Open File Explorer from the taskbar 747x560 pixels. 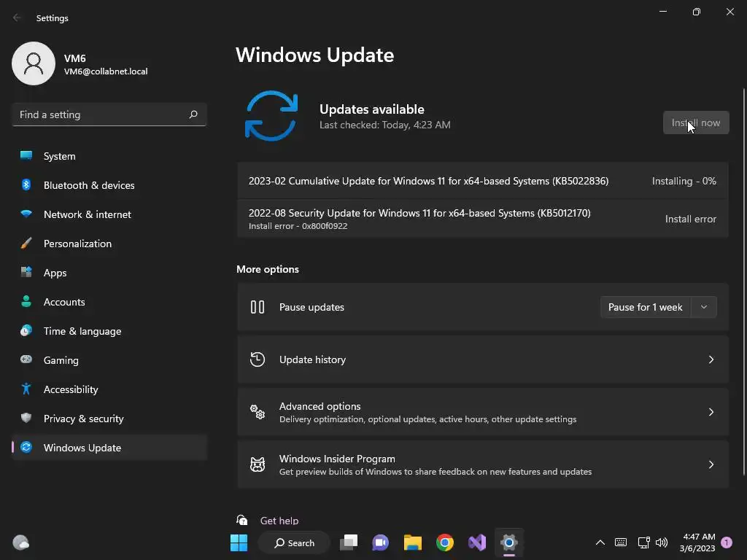click(413, 542)
